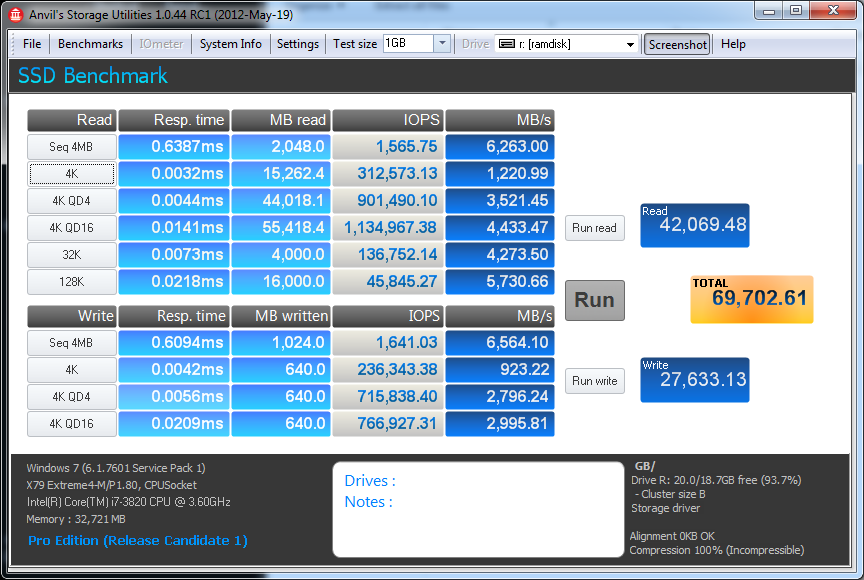Expand the Drive selection dropdown arrow
Screen dimensions: 864x580
tap(630, 44)
